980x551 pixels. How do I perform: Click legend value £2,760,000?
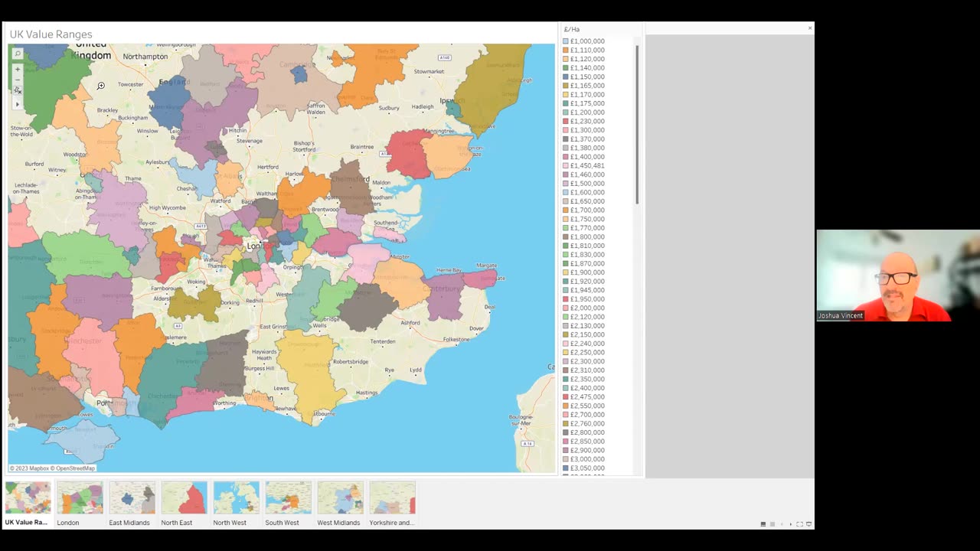point(587,423)
